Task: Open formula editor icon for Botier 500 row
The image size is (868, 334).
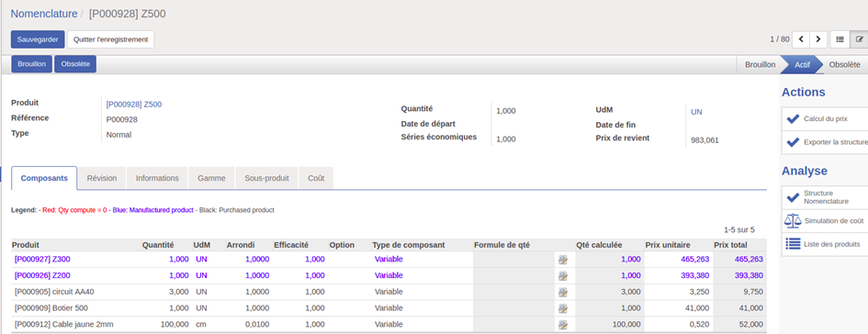Action: pyautogui.click(x=563, y=308)
